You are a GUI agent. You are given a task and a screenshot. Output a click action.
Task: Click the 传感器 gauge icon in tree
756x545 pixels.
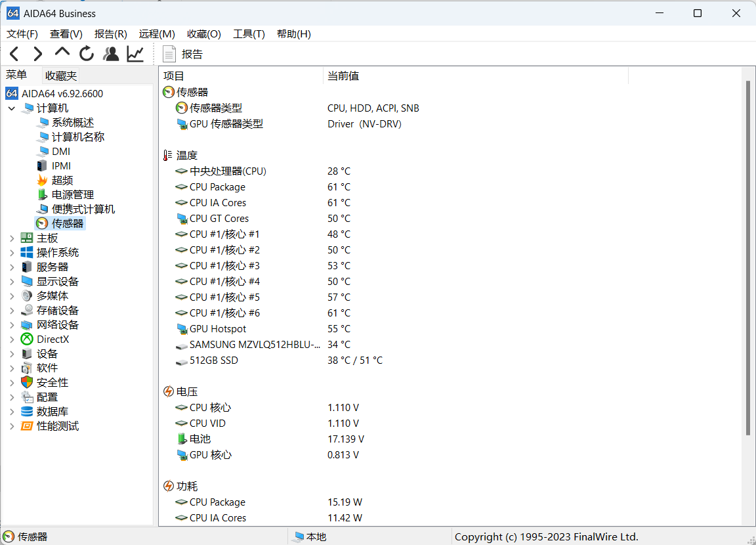pos(42,223)
